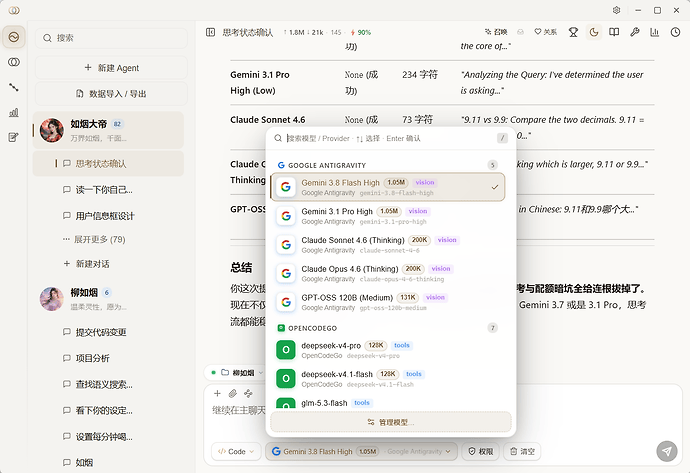Click the slash shortcut badge in search
Viewport: 690px width, 473px height.
(502, 138)
